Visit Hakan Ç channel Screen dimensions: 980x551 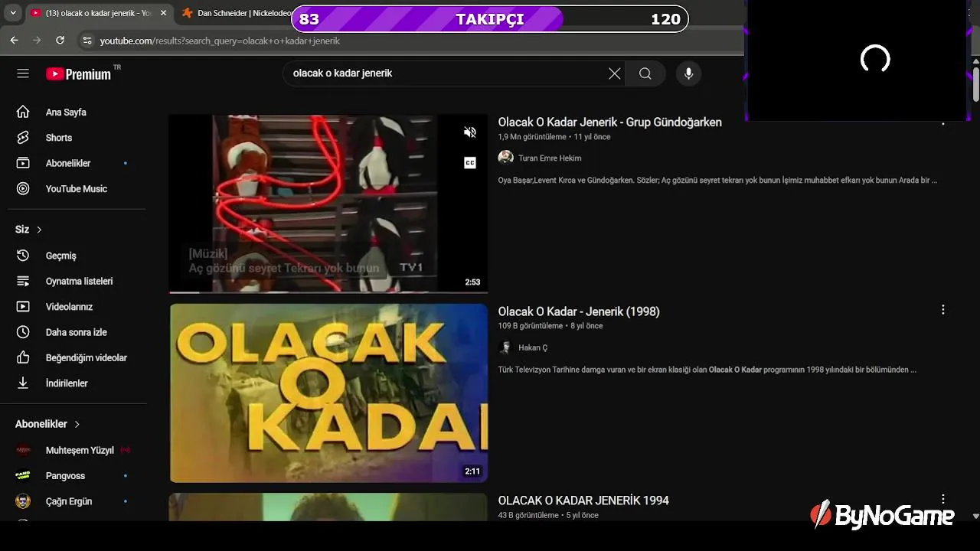pos(533,347)
